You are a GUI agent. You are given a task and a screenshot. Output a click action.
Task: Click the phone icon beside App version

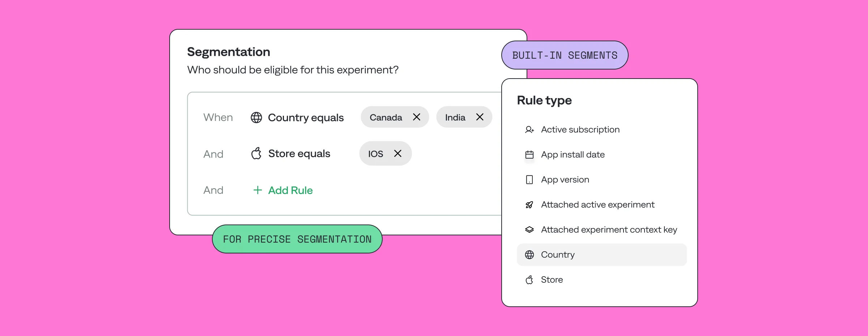tap(529, 179)
